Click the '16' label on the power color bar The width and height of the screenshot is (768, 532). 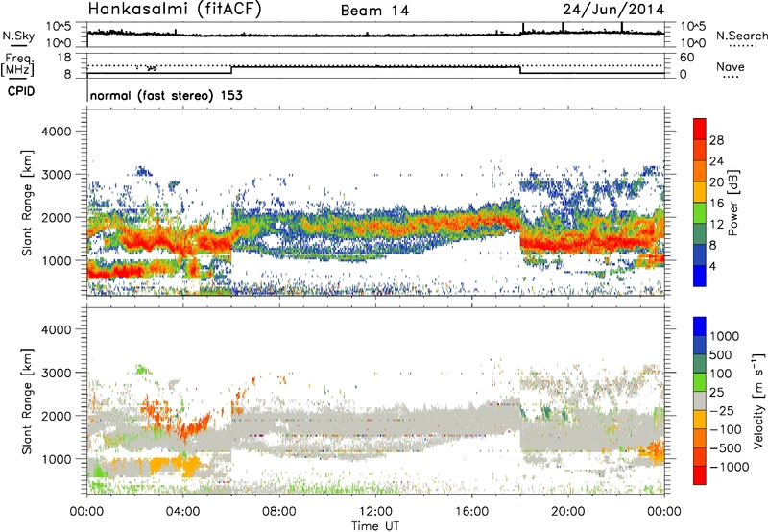point(716,204)
